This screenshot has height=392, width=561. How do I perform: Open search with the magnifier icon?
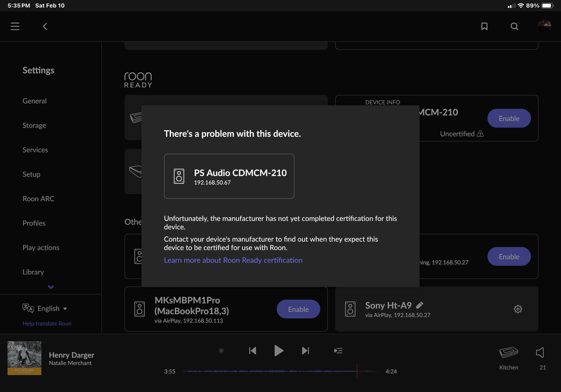(x=514, y=26)
